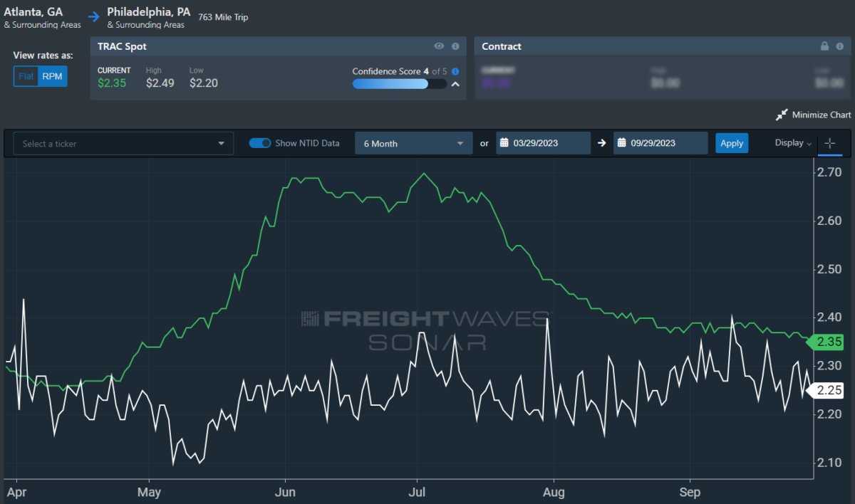Show Confidence Score info tooltip icon
855x504 pixels.
click(x=455, y=71)
